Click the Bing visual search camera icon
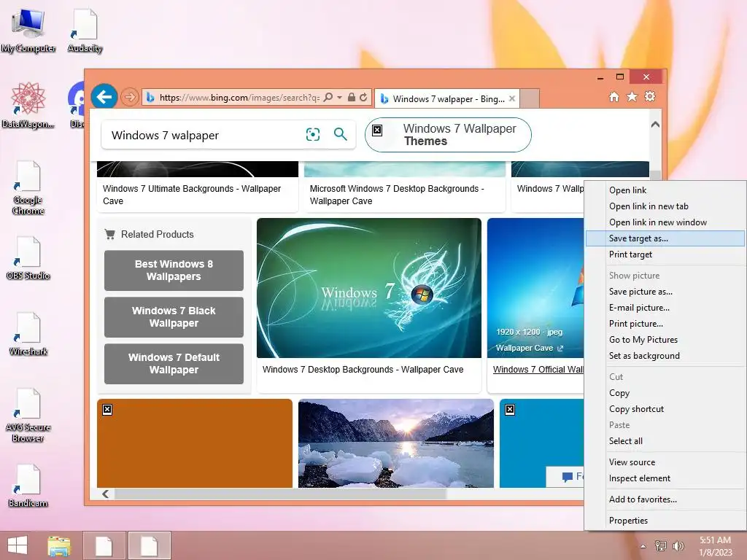This screenshot has width=747, height=560. 312,135
